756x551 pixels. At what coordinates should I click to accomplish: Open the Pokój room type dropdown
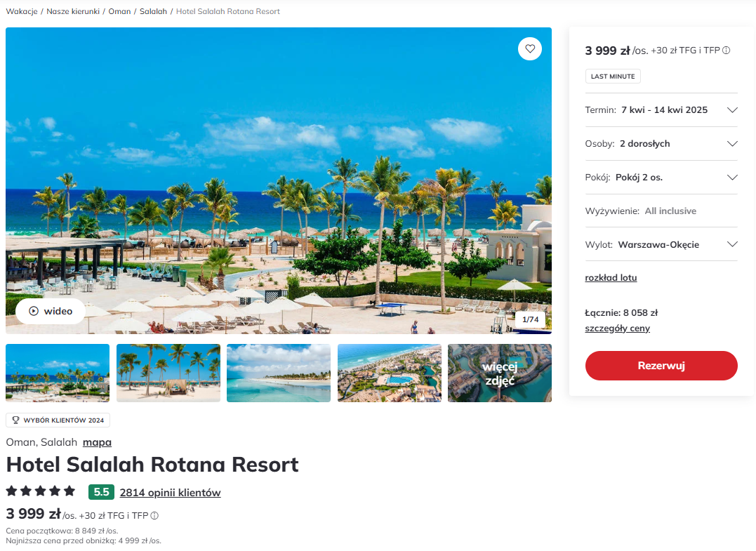coord(661,178)
